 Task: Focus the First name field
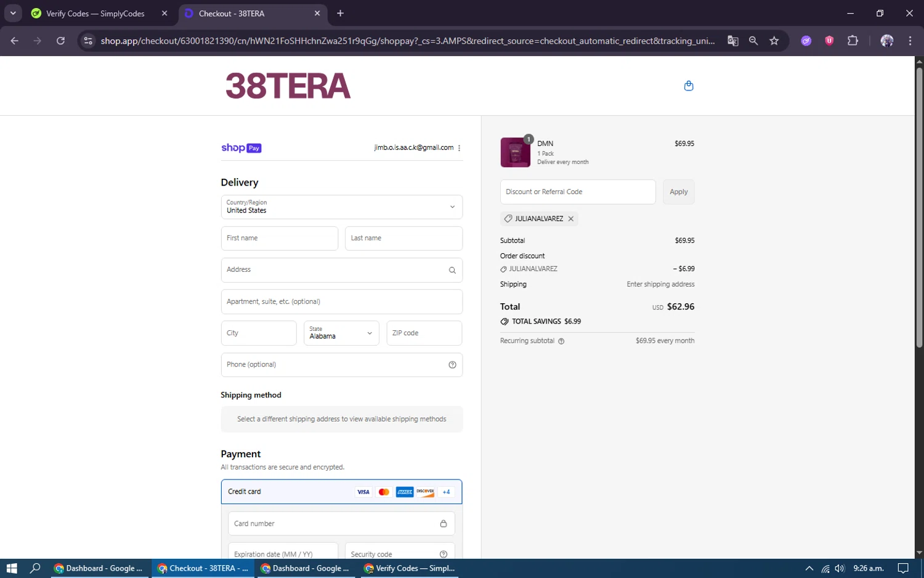coord(280,238)
